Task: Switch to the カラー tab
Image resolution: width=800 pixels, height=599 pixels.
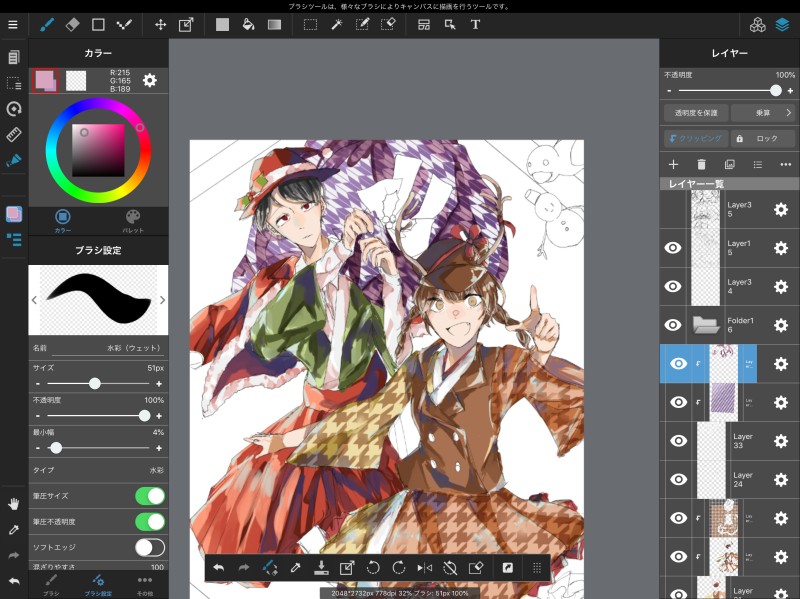Action: pyautogui.click(x=63, y=220)
